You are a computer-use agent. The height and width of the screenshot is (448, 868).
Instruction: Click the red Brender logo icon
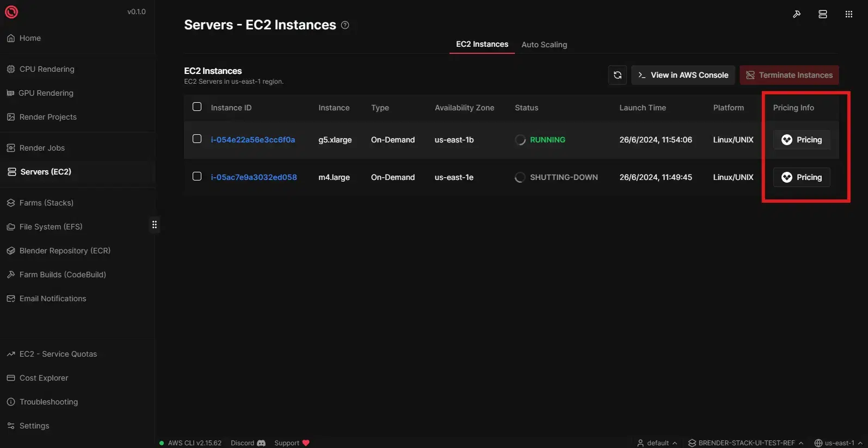pos(11,11)
